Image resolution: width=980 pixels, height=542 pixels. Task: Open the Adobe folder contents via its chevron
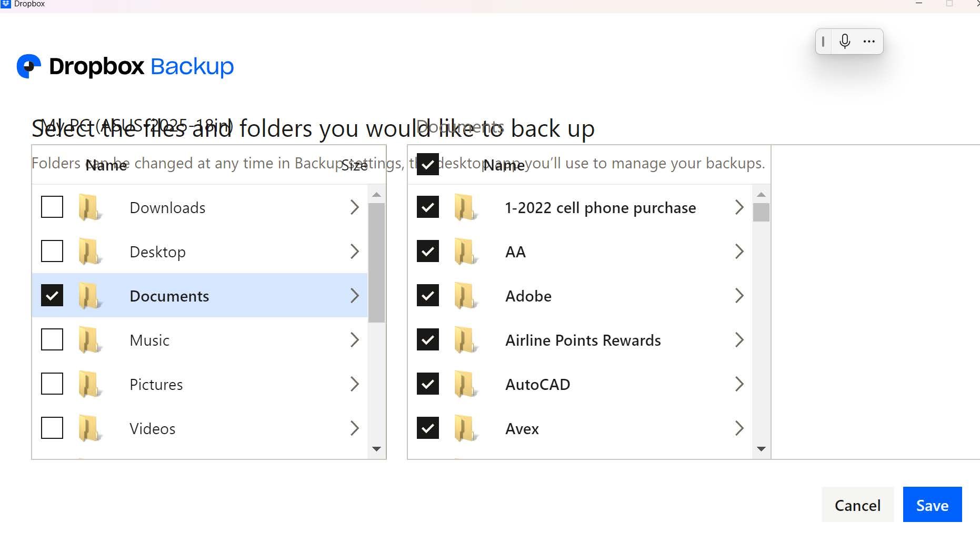(739, 296)
